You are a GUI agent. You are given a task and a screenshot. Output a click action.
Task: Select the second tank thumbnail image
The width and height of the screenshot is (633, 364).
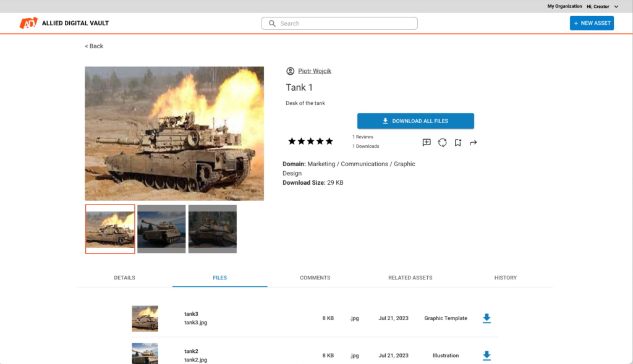click(161, 229)
